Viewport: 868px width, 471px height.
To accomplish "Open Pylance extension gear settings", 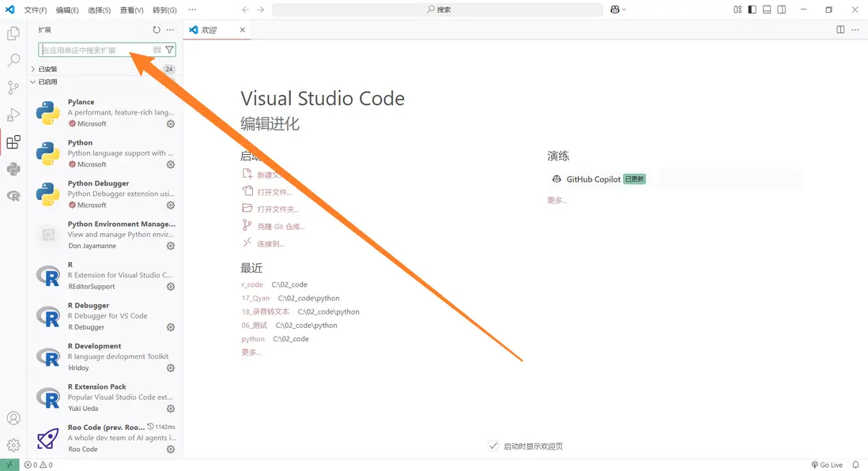I will 171,124.
